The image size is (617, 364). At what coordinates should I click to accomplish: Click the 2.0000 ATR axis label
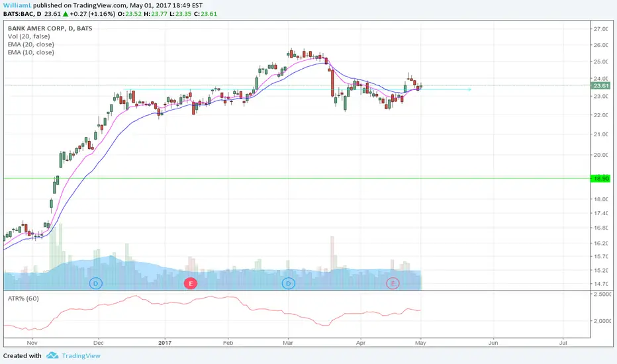click(x=602, y=321)
